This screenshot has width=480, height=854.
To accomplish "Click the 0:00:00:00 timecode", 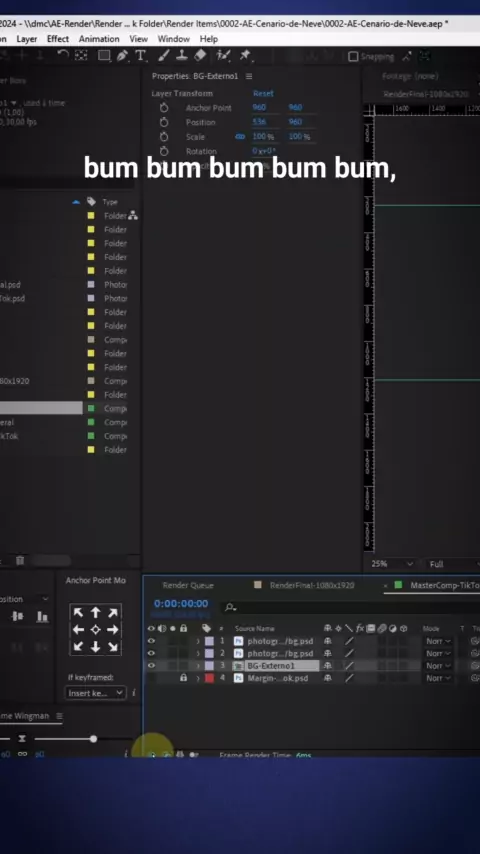I will coord(181,603).
